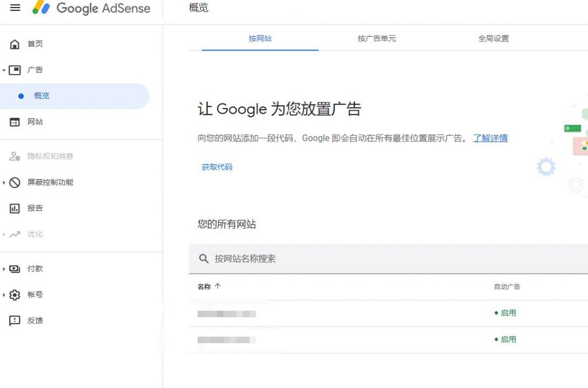Click the feedback icon beside 反馈

click(x=14, y=321)
